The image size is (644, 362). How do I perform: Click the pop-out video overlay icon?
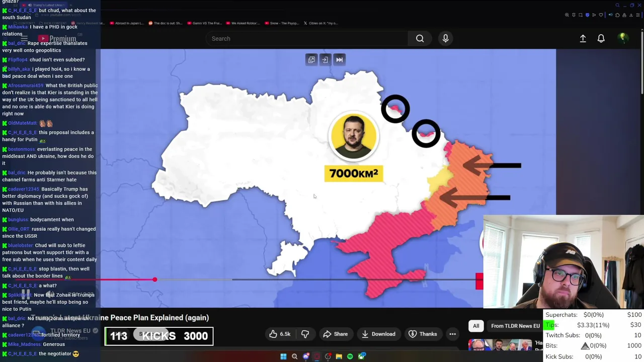point(311,59)
